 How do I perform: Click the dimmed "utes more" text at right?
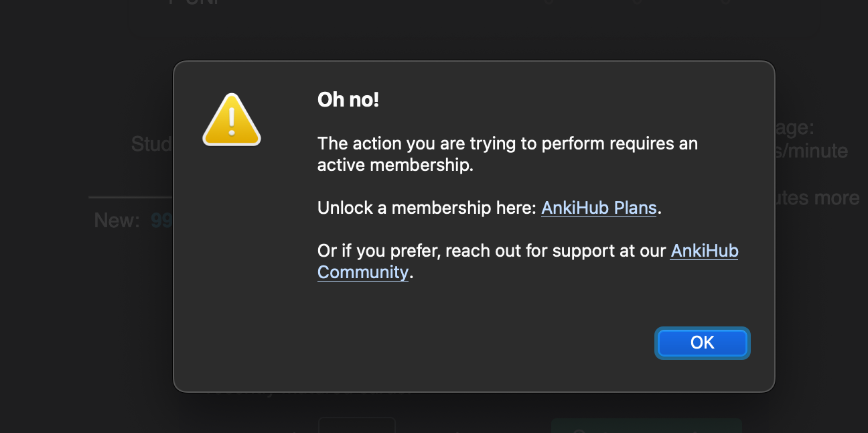(x=817, y=198)
